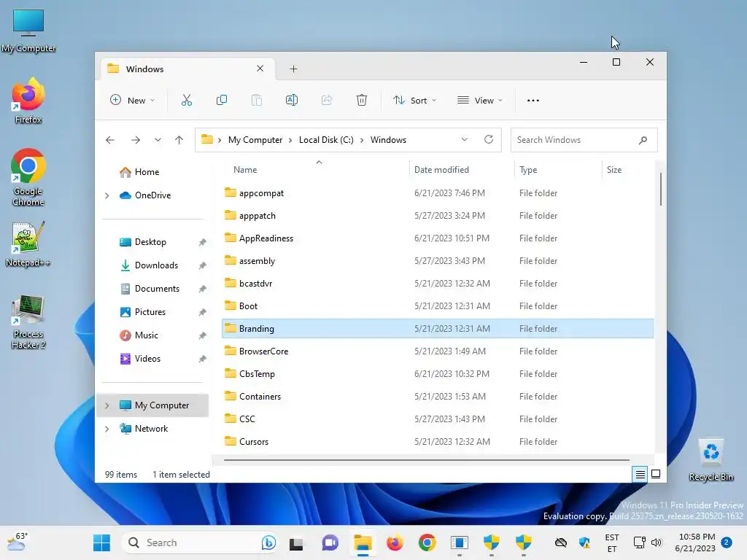Open the New dropdown menu
This screenshot has width=747, height=560.
click(133, 100)
